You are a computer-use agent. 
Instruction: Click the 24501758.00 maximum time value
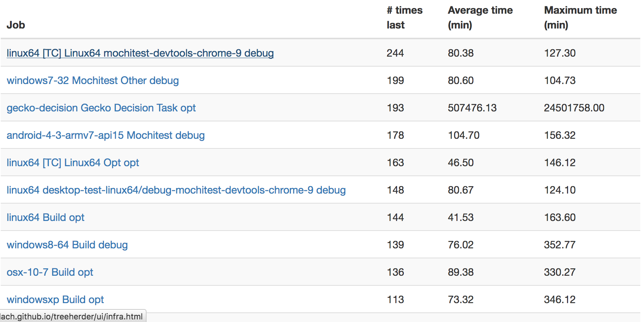[x=574, y=108]
